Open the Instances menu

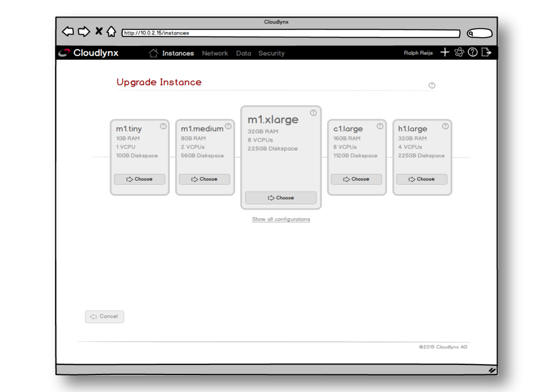pos(178,53)
